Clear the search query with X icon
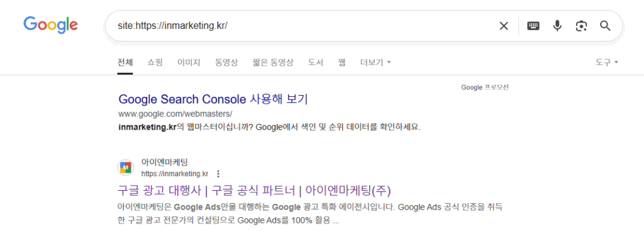 click(504, 26)
